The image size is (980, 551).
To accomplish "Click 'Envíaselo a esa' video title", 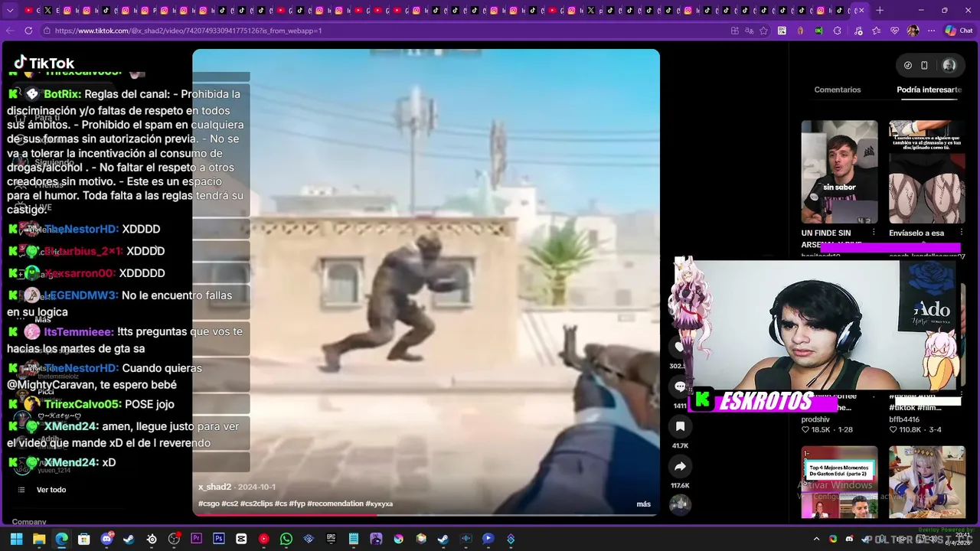I will 916,233.
